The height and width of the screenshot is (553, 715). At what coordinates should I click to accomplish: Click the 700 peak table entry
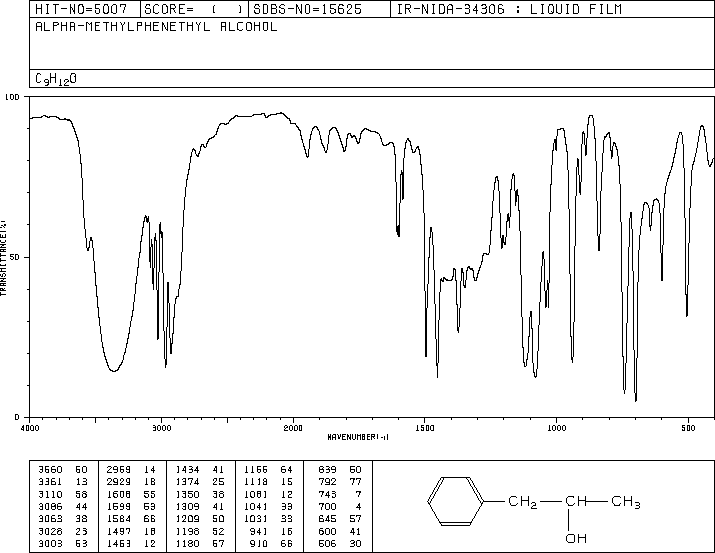coord(327,506)
